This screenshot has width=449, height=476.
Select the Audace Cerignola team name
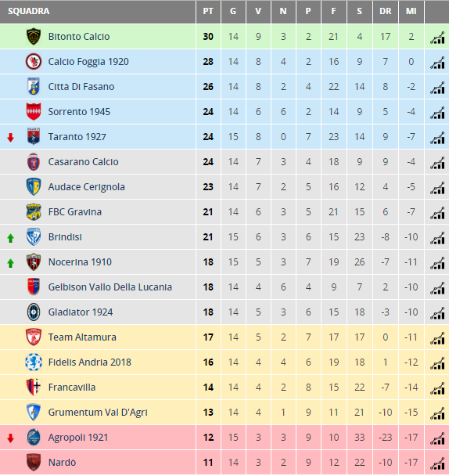[x=87, y=187]
